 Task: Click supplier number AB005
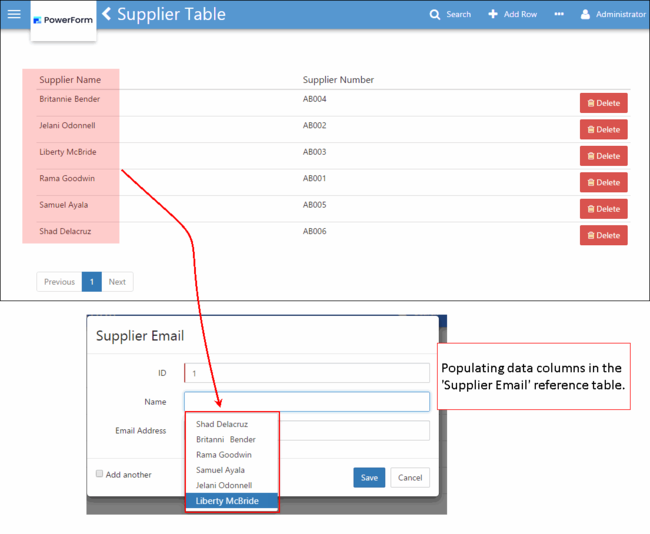click(x=314, y=205)
